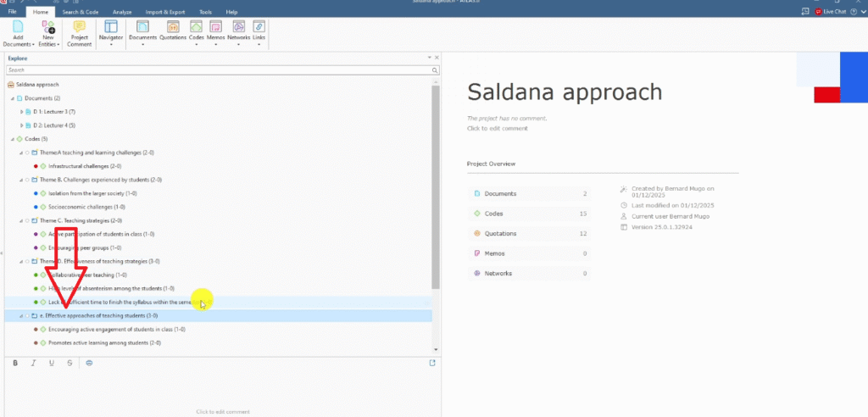Click 'Click to edit comment' under project title

coord(497,128)
